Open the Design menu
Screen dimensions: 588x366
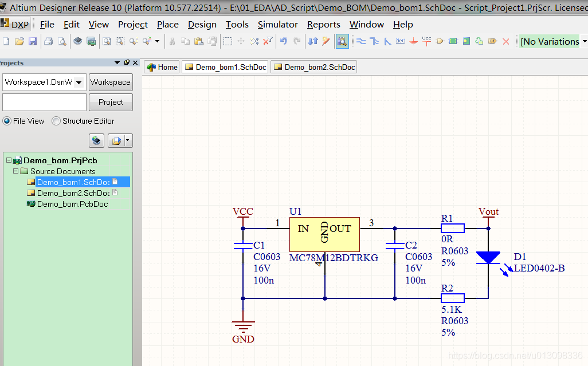click(202, 24)
